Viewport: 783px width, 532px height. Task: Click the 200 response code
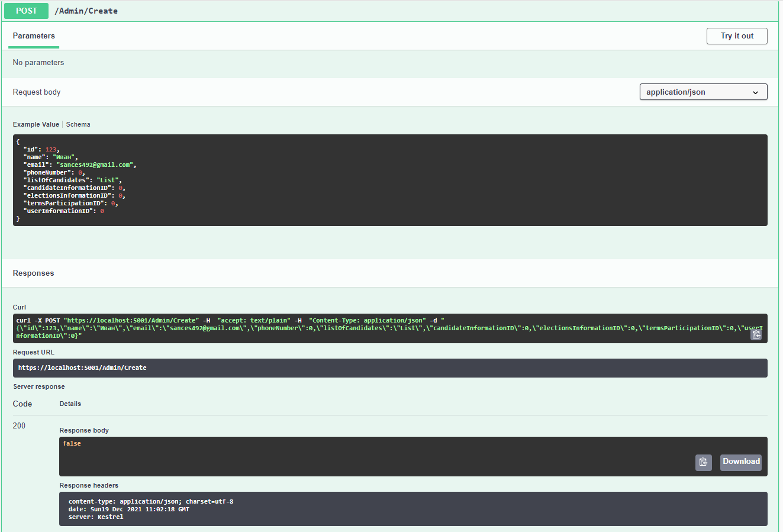pyautogui.click(x=19, y=425)
